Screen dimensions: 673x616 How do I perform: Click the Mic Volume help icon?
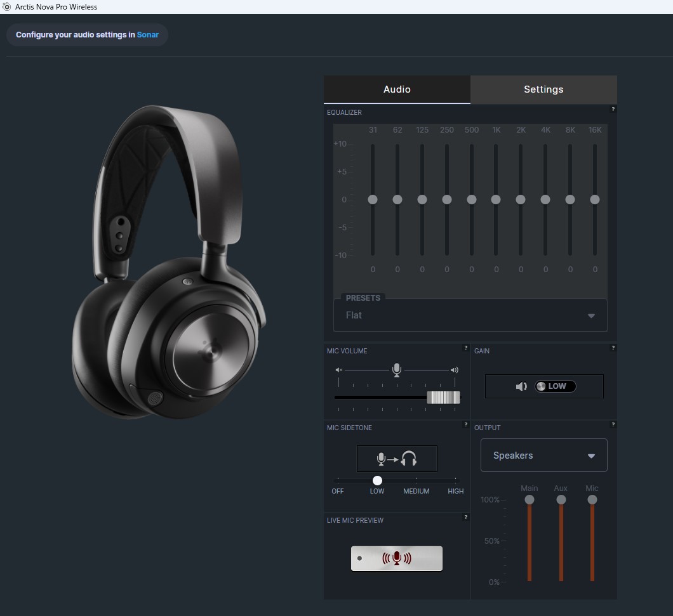coord(466,348)
